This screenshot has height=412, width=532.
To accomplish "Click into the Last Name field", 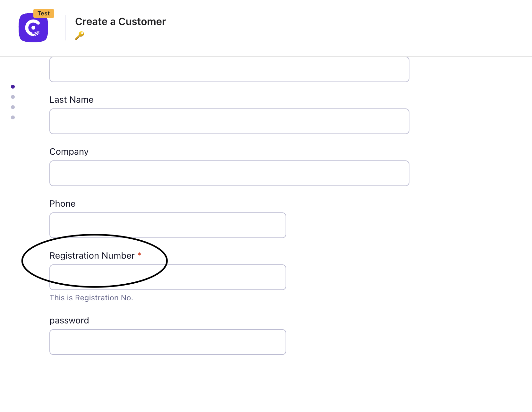I will [229, 121].
